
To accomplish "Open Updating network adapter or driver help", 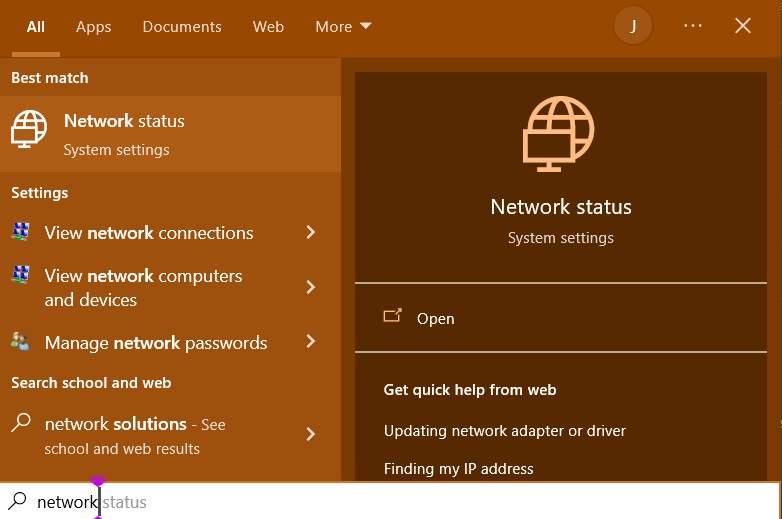I will pyautogui.click(x=505, y=430).
